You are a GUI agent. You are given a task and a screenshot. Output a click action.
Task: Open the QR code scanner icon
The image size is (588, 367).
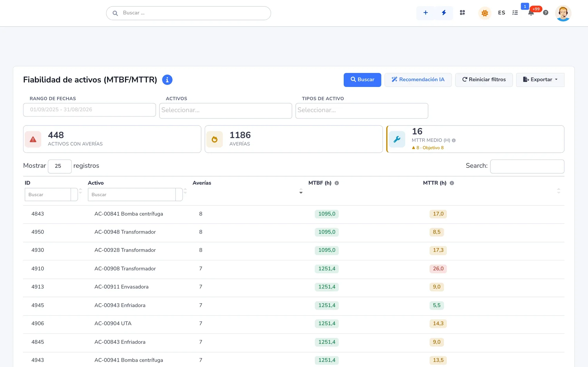(x=462, y=13)
